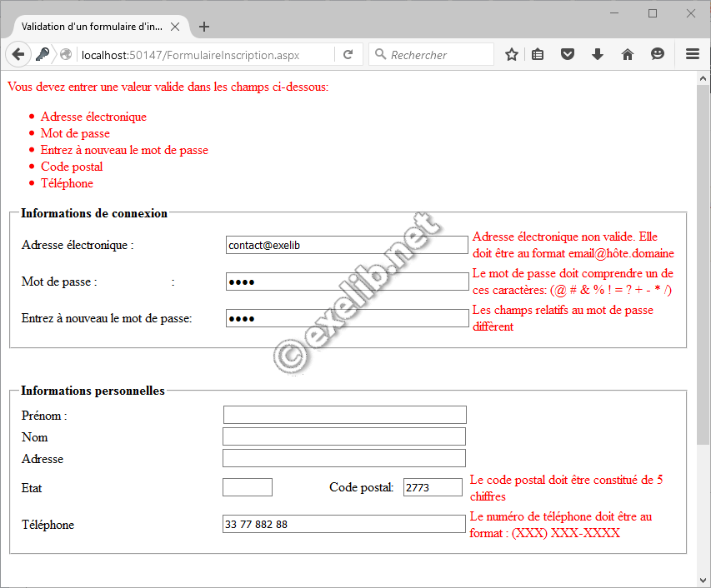Click the 'Vous devez entrer une valeur valide' heading
The height and width of the screenshot is (588, 711).
pyautogui.click(x=168, y=87)
